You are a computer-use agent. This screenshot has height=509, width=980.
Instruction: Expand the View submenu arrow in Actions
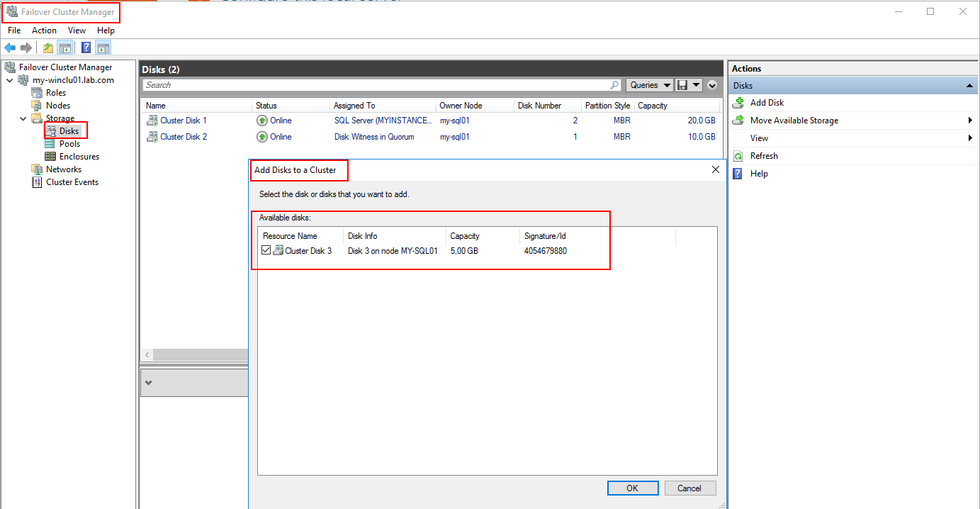tap(969, 138)
